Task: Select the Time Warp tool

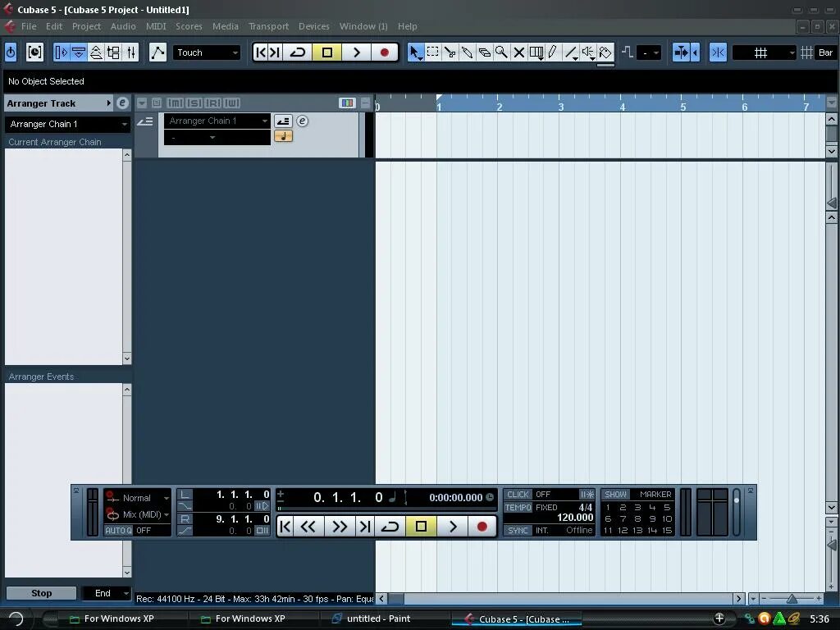Action: pyautogui.click(x=536, y=52)
